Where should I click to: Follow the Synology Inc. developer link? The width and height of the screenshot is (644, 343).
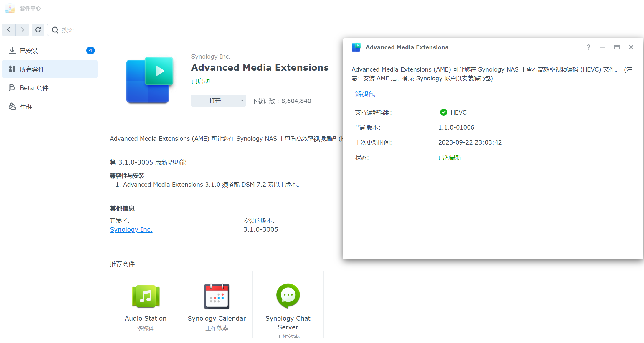[x=131, y=230]
